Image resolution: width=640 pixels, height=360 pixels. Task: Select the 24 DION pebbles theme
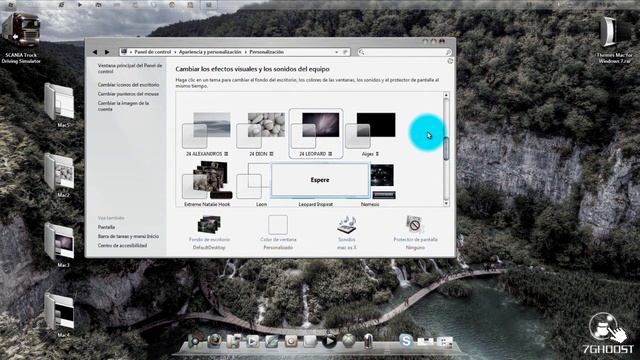pyautogui.click(x=261, y=130)
